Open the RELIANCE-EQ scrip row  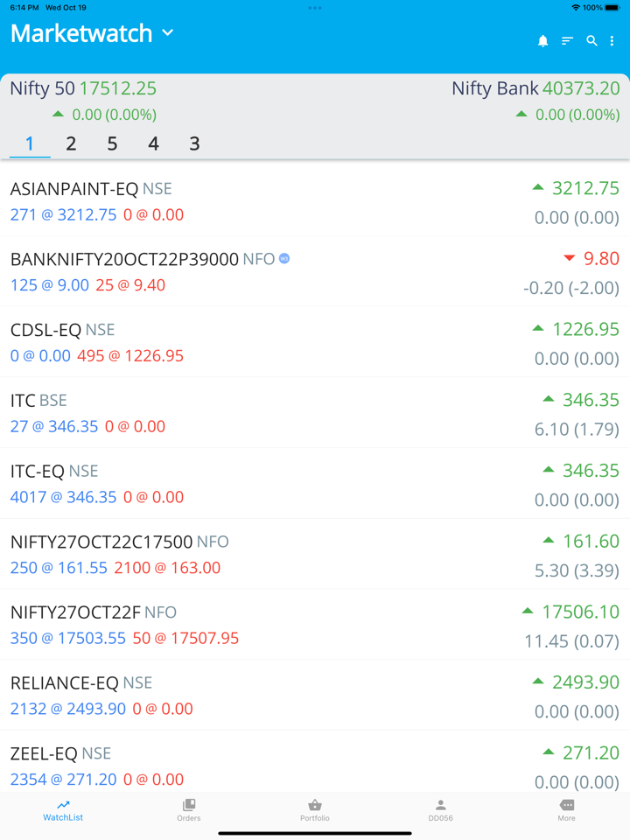[315, 696]
